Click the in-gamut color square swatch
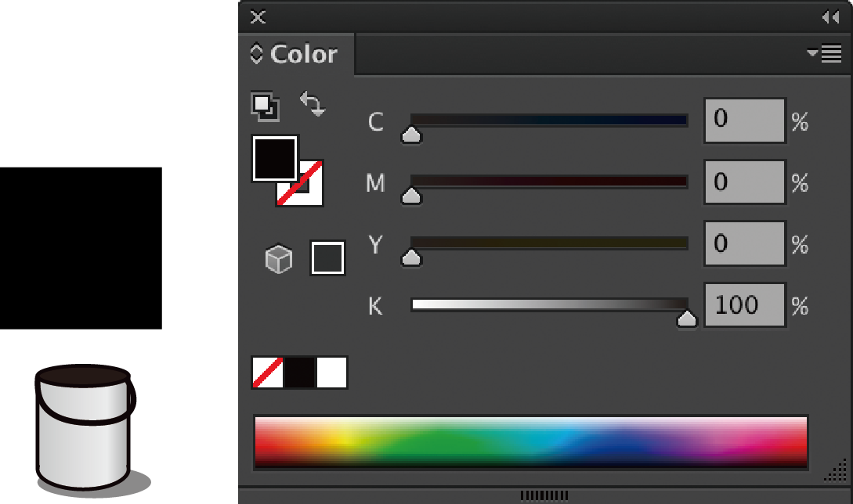This screenshot has width=853, height=504. click(327, 258)
